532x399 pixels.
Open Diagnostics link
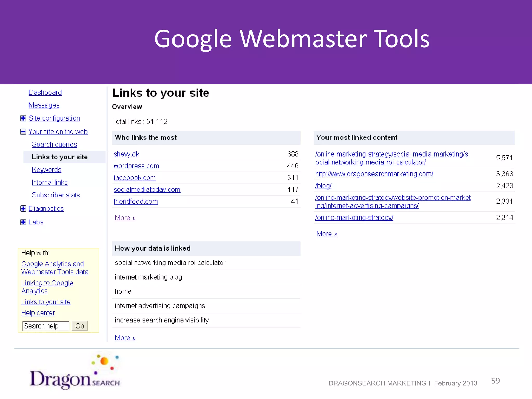(x=46, y=209)
